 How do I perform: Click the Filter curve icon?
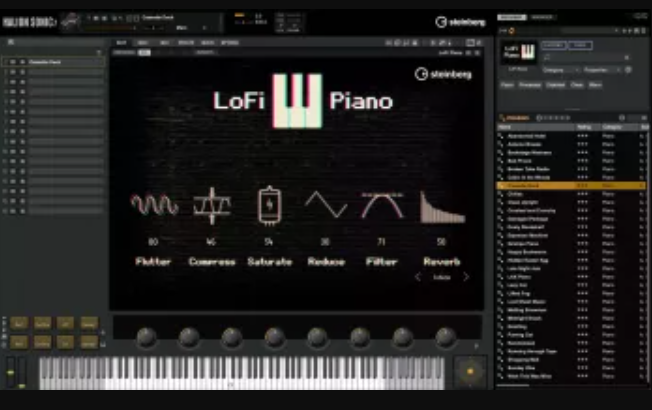point(382,205)
